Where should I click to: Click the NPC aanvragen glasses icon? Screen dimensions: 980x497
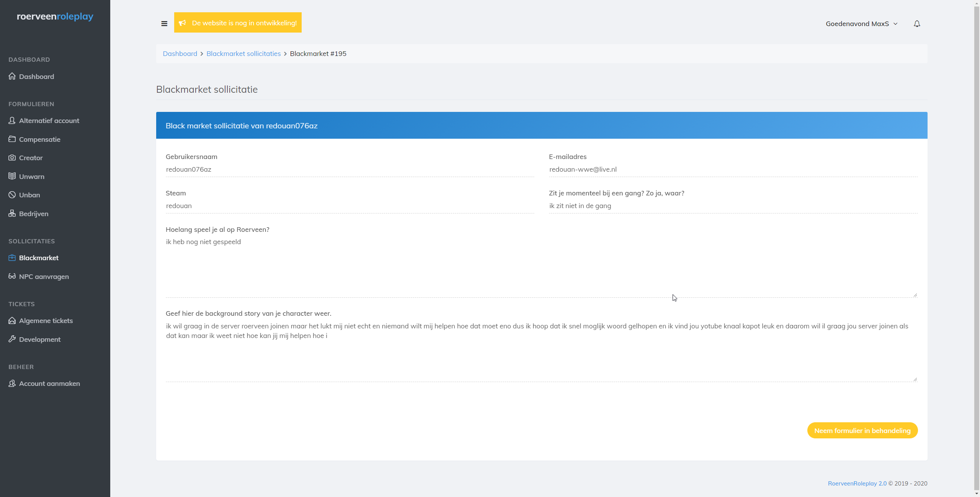[x=12, y=276]
